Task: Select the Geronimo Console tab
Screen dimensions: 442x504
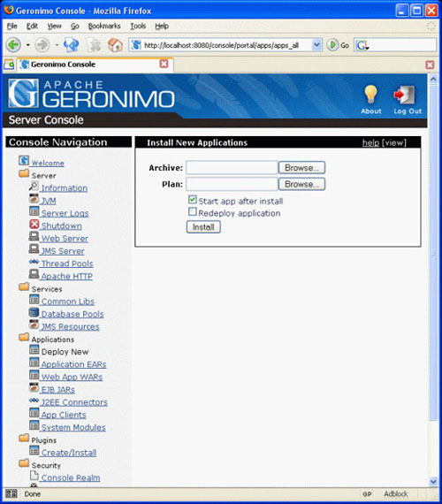Action: 95,65
